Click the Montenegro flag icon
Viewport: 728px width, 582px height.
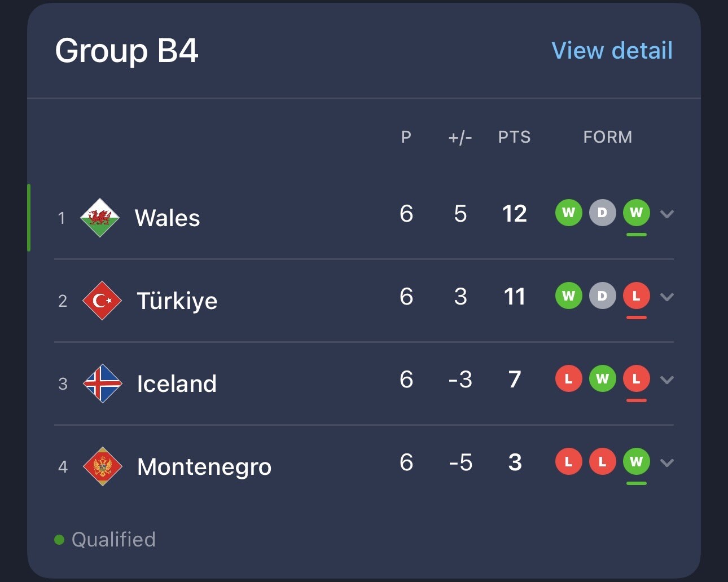[x=102, y=466]
